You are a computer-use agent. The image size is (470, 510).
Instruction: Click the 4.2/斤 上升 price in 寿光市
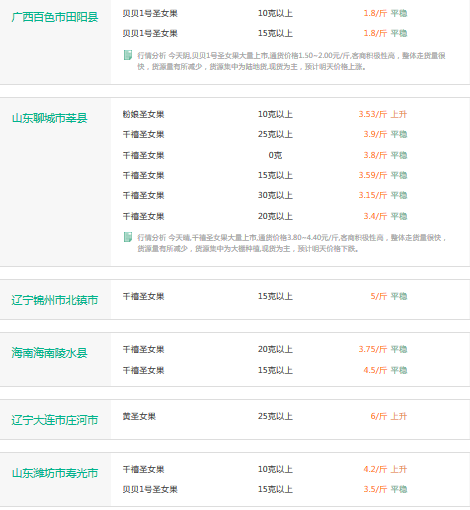click(385, 469)
